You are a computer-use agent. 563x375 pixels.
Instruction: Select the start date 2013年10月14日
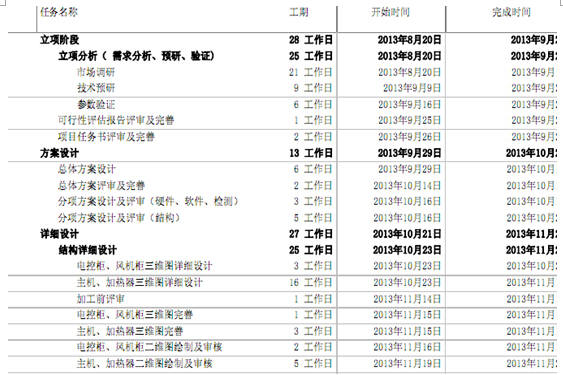407,186
